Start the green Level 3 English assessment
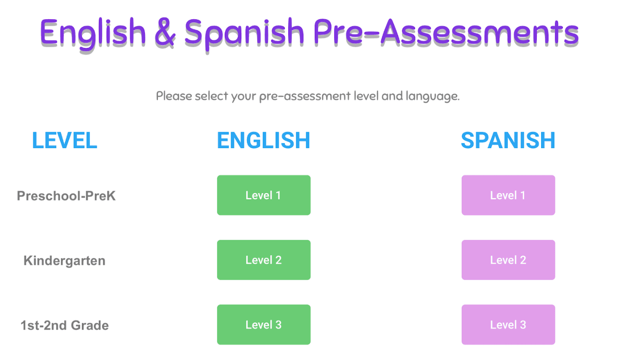The width and height of the screenshot is (622, 364). [x=264, y=324]
